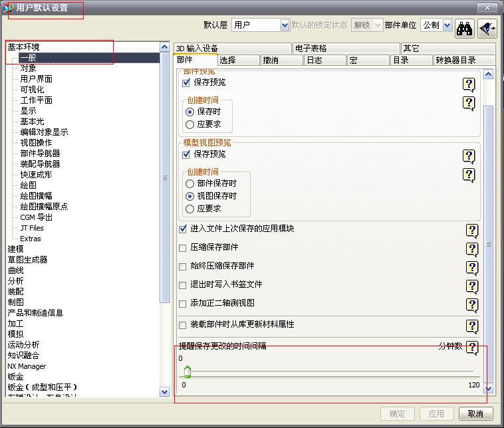Enable 添加正二轴测视图 checkbox
Viewport: 504px width, 428px height.
pos(183,304)
